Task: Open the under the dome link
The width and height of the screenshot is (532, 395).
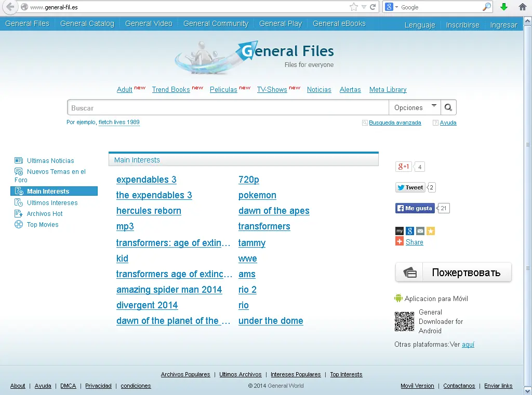Action: [271, 321]
